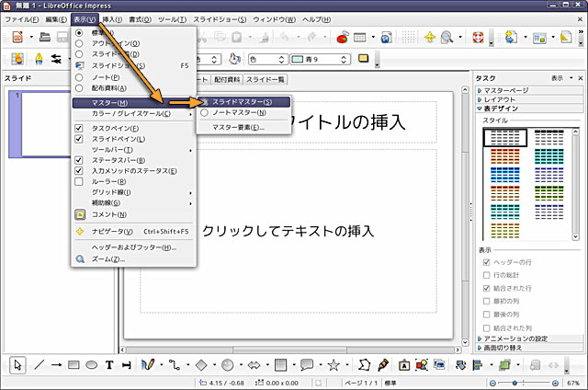Click the Line tool icon
Viewport: 588px width, 390px height.
(40, 365)
